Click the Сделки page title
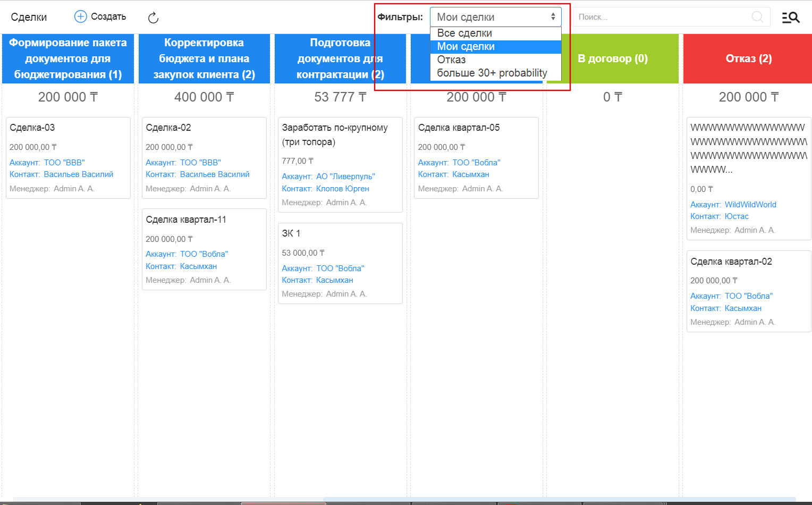812x505 pixels. pos(29,17)
